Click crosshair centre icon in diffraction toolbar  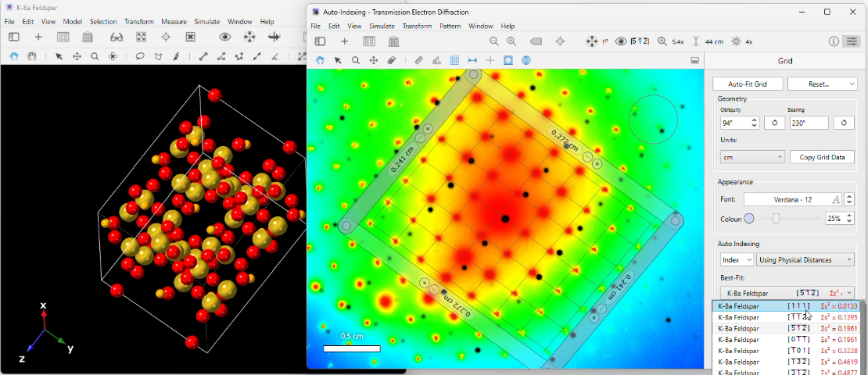pyautogui.click(x=560, y=41)
